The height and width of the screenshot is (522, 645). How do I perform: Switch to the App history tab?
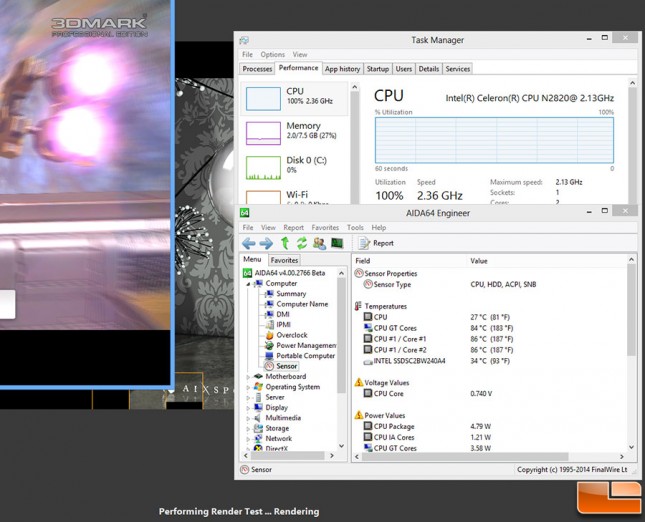pos(342,69)
